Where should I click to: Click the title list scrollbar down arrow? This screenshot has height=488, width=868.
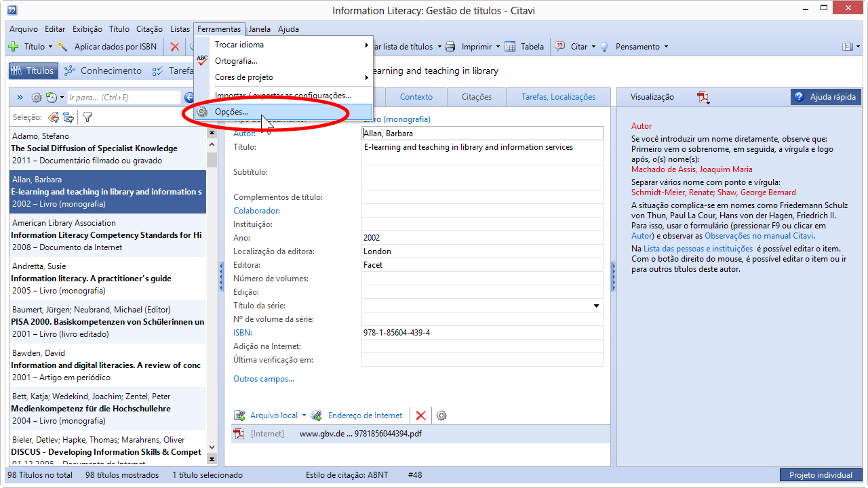point(212,447)
